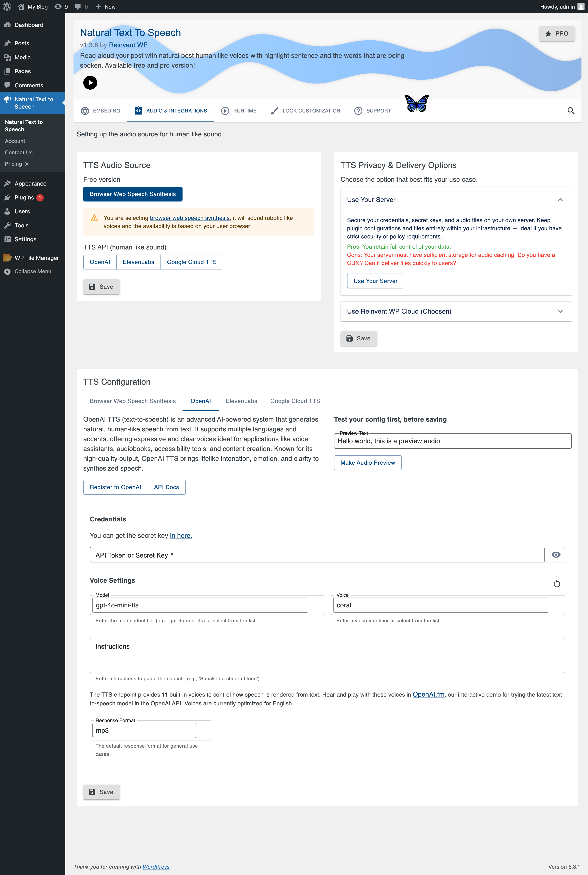The width and height of the screenshot is (588, 875).
Task: Save the TTS Configuration at the bottom
Action: [101, 792]
